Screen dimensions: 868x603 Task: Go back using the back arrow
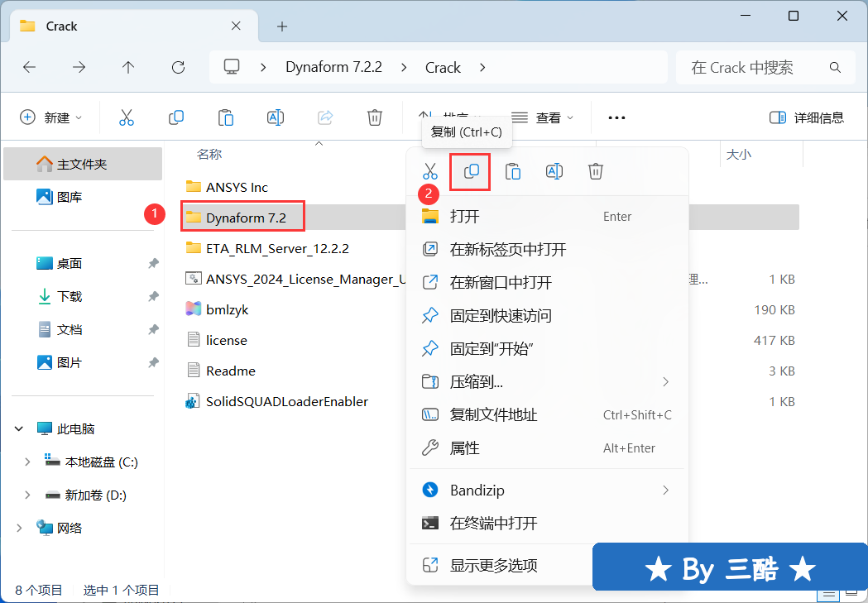pyautogui.click(x=29, y=68)
